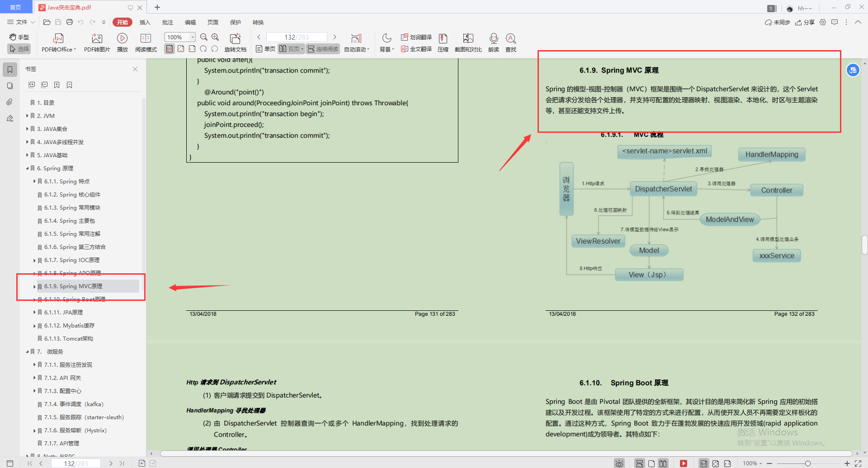Click the toolbar page number field 132/283
This screenshot has width=868, height=468.
(x=297, y=37)
